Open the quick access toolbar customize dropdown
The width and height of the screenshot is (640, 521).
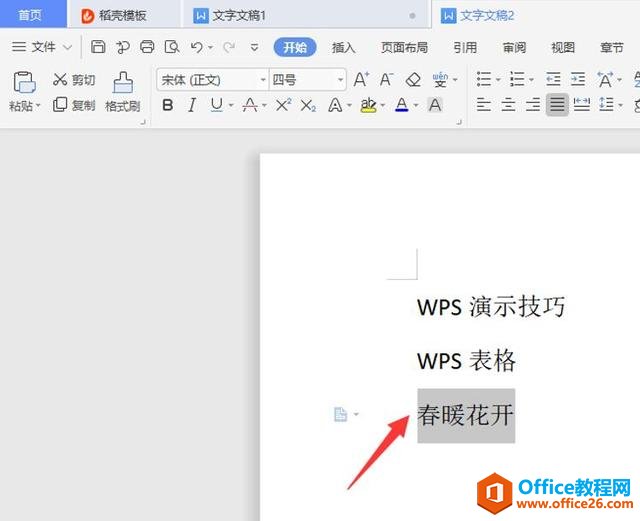tap(254, 47)
